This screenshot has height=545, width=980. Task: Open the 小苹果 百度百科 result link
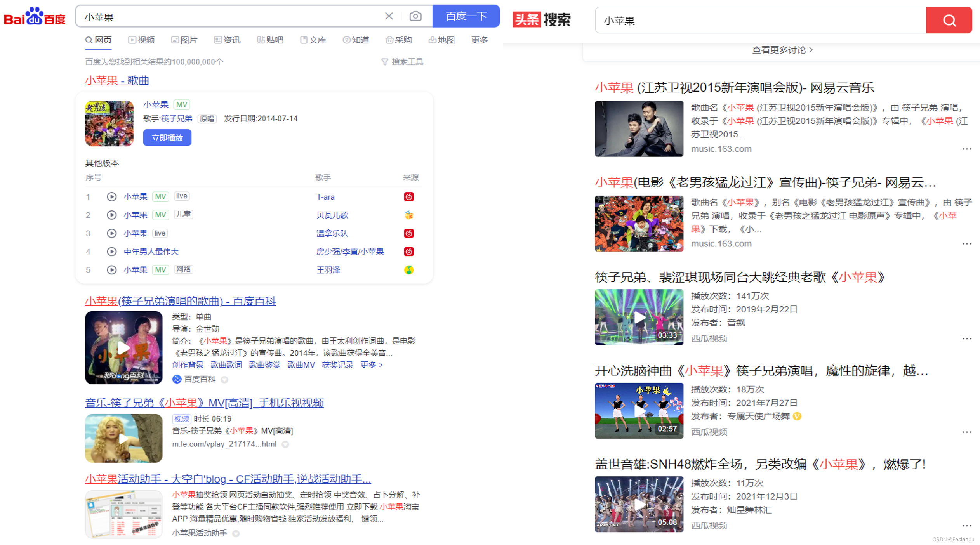[x=180, y=301]
